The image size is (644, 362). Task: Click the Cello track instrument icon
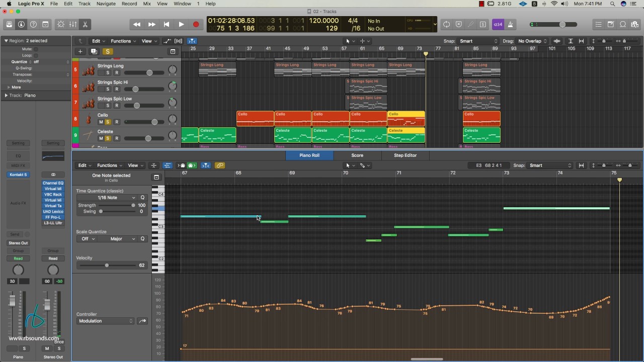88,119
